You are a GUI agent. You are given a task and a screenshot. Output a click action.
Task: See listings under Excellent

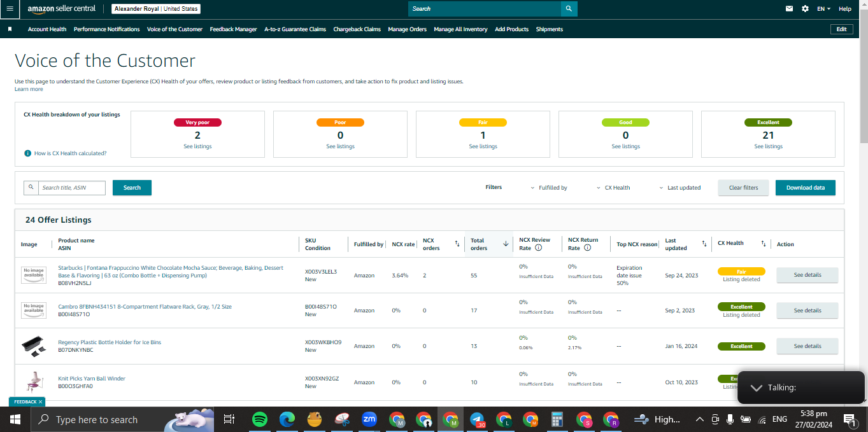(x=768, y=146)
